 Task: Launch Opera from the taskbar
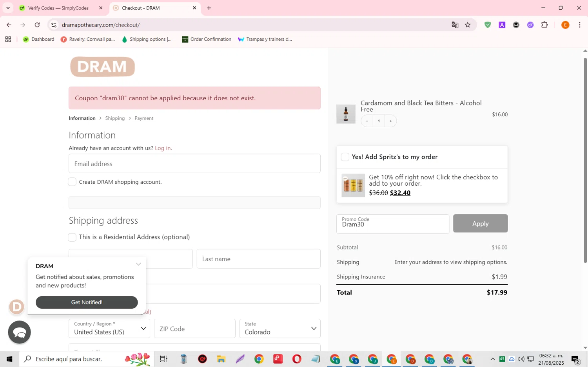[297, 359]
